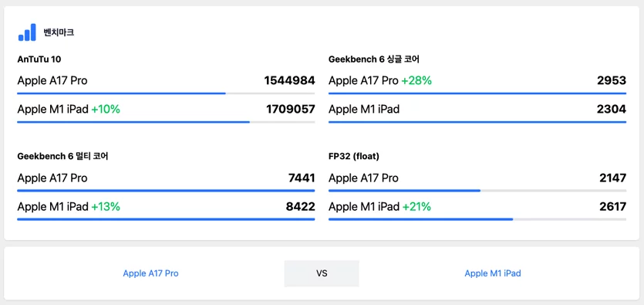
Task: Click the FP32 Apple M1 iPad progress bar
Action: pos(477,219)
